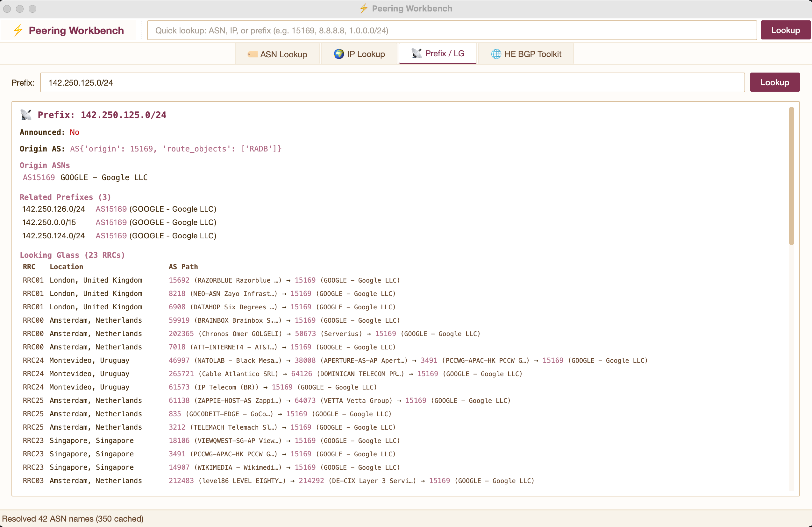Click ASN 214292 DE-CIX Layer 3
812x527 pixels.
[x=311, y=480]
